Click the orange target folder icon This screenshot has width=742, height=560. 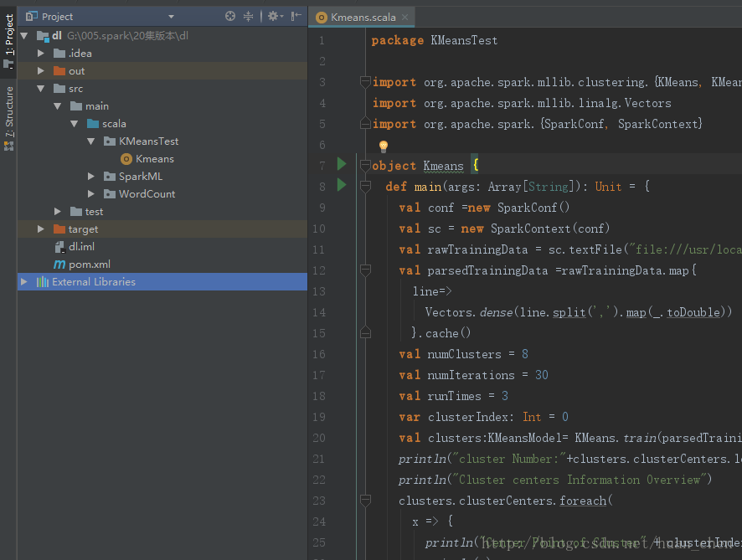[x=59, y=229]
